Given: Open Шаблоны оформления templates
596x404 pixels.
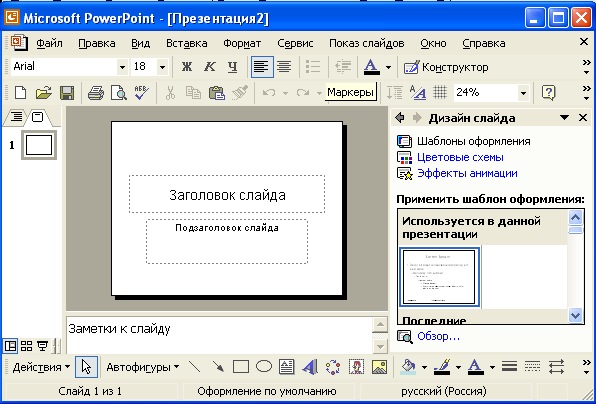Looking at the screenshot, I should click(x=474, y=141).
